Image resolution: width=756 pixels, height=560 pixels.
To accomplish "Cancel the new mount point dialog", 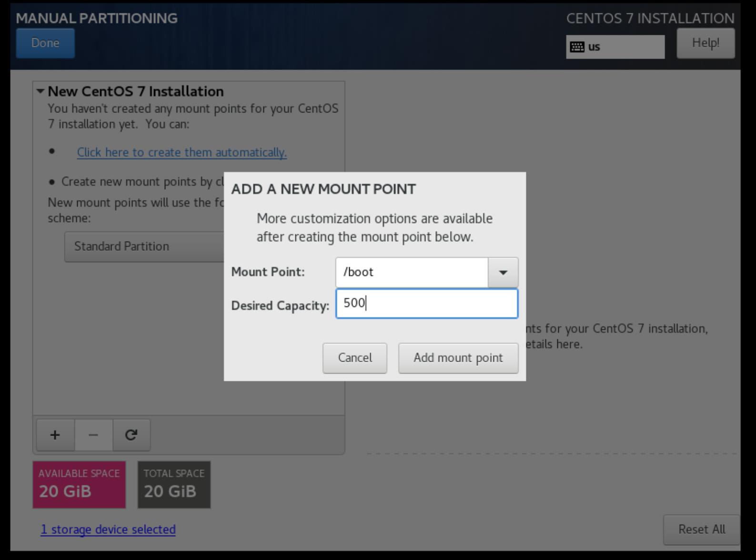I will [x=355, y=358].
